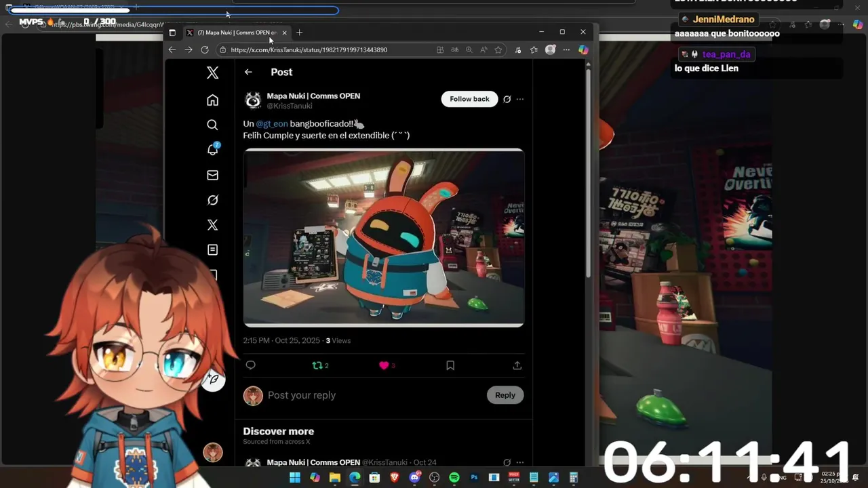Open More menu on the Oct 24 post
The height and width of the screenshot is (488, 868).
click(x=520, y=462)
